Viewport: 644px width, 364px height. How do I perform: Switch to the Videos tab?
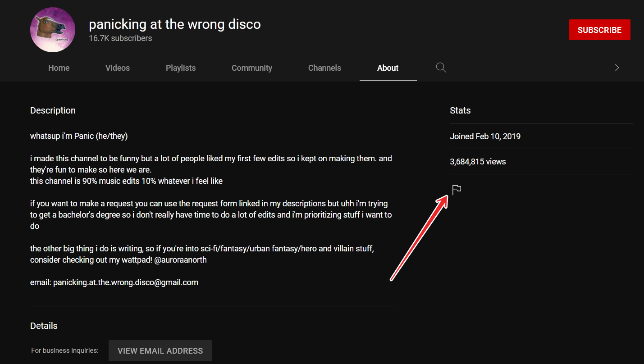117,68
